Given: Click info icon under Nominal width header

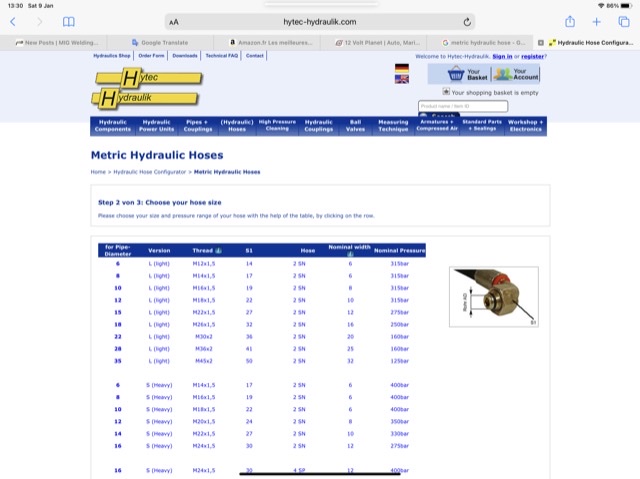Looking at the screenshot, I should click(350, 254).
